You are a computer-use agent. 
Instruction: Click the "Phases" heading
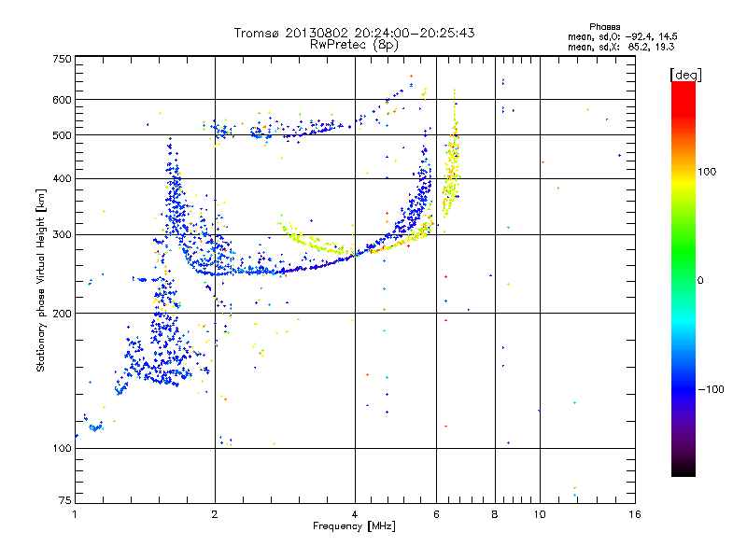tap(604, 27)
